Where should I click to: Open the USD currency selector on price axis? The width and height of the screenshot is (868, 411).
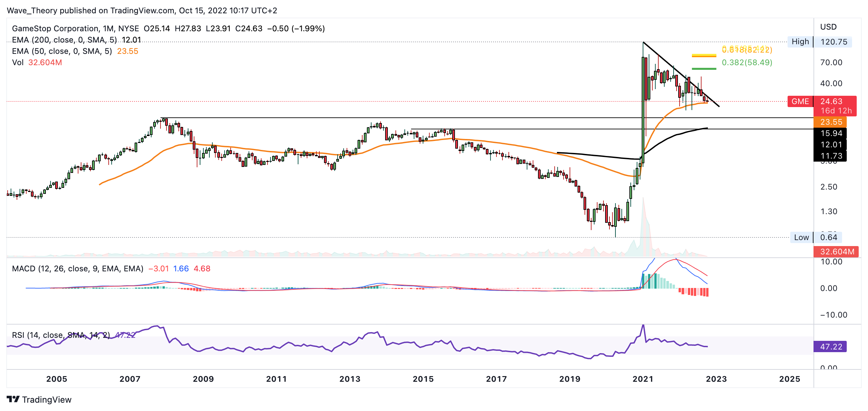point(828,27)
